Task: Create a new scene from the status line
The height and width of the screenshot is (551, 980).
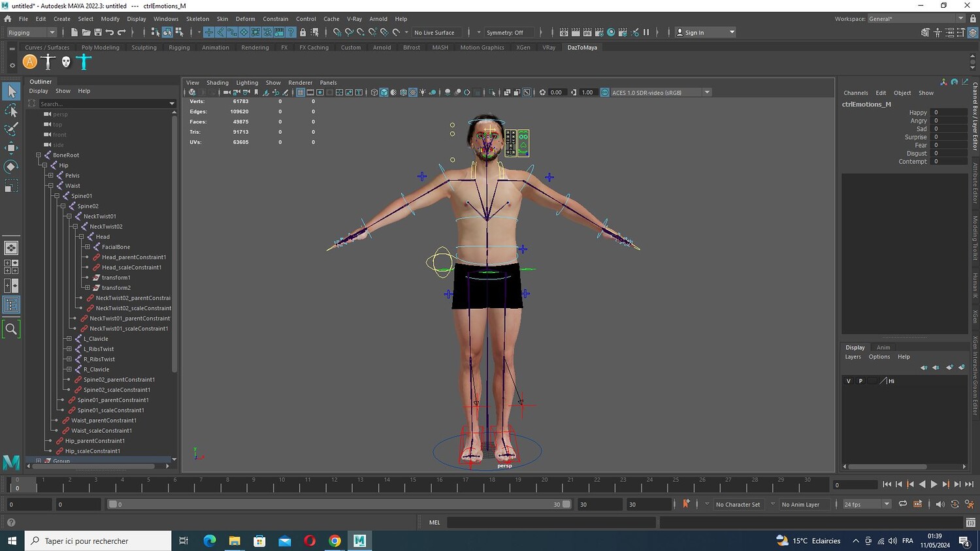Action: (x=74, y=32)
